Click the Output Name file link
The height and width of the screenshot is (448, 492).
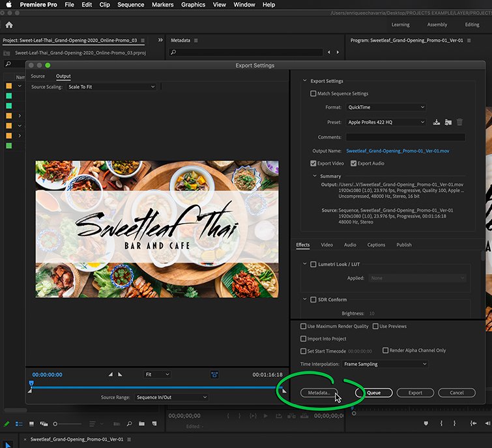point(398,151)
